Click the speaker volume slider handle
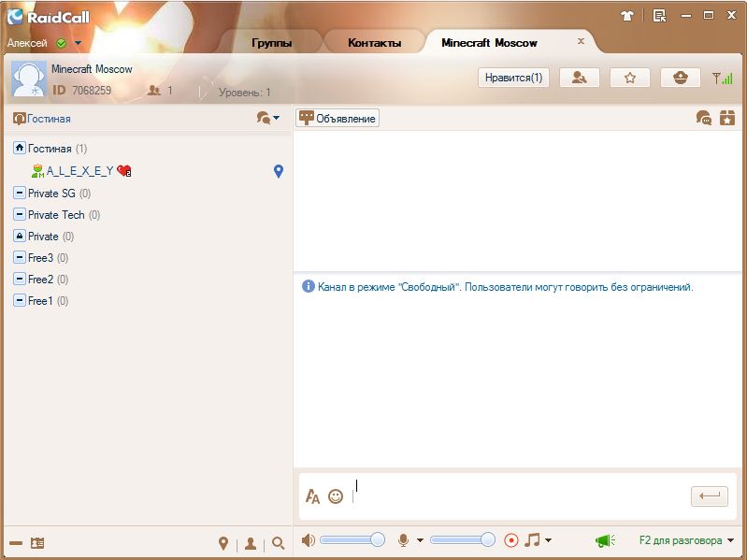 (378, 539)
